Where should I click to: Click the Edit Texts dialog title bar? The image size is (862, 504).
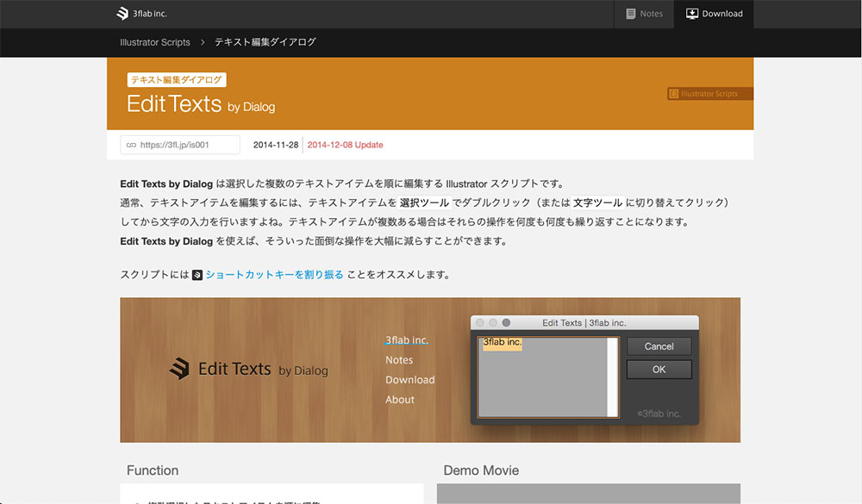[584, 322]
